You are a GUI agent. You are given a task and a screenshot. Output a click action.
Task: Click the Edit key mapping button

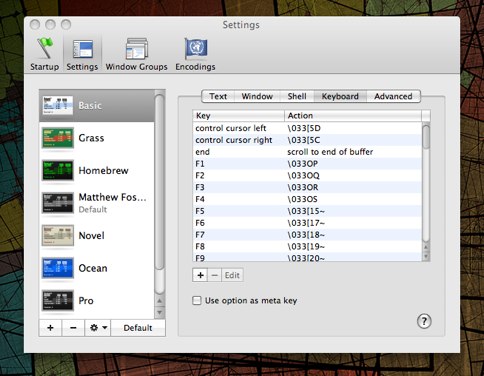coord(232,275)
